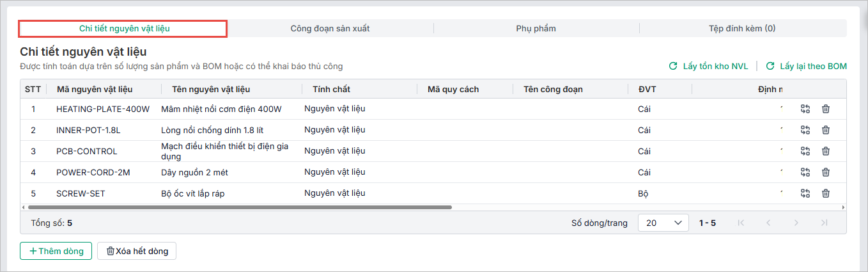Open the Phụ phẩm tab
868x272 pixels.
536,28
